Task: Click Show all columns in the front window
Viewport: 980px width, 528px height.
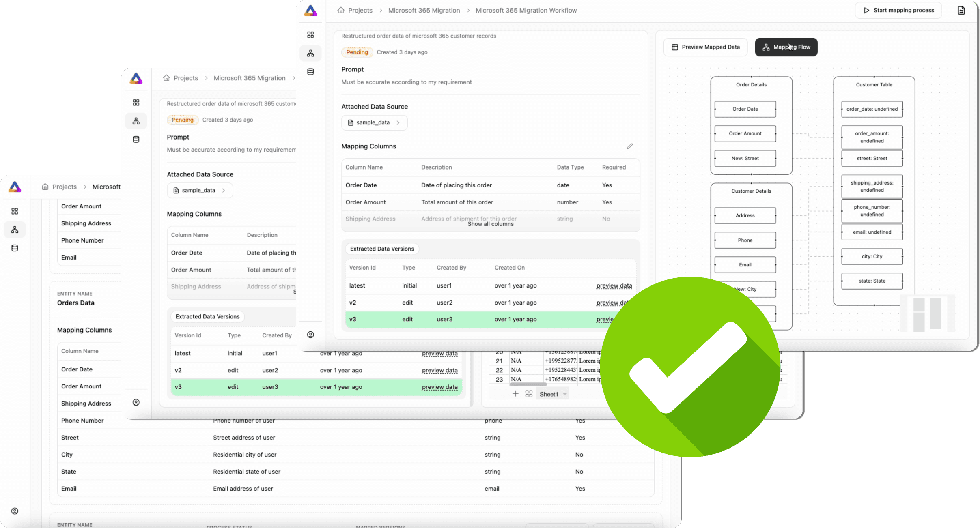Action: [x=491, y=224]
